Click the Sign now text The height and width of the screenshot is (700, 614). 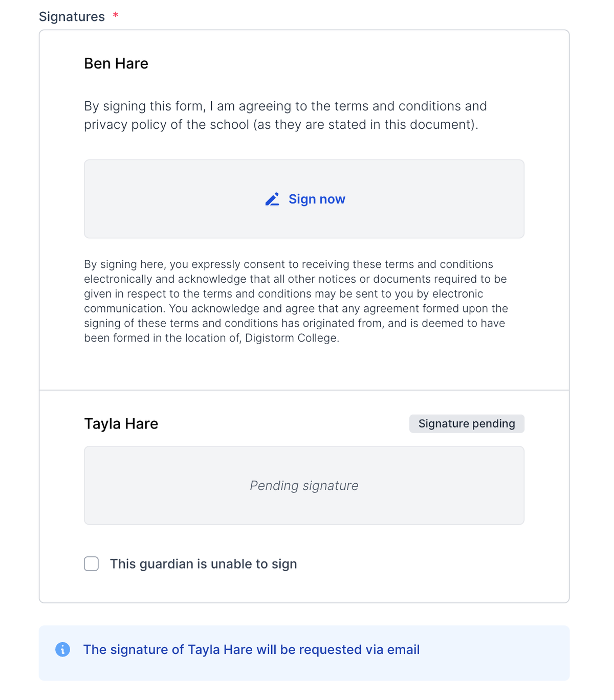(x=317, y=199)
